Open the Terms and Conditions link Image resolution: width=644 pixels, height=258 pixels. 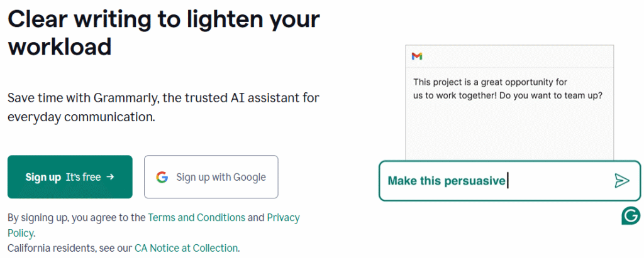[196, 217]
